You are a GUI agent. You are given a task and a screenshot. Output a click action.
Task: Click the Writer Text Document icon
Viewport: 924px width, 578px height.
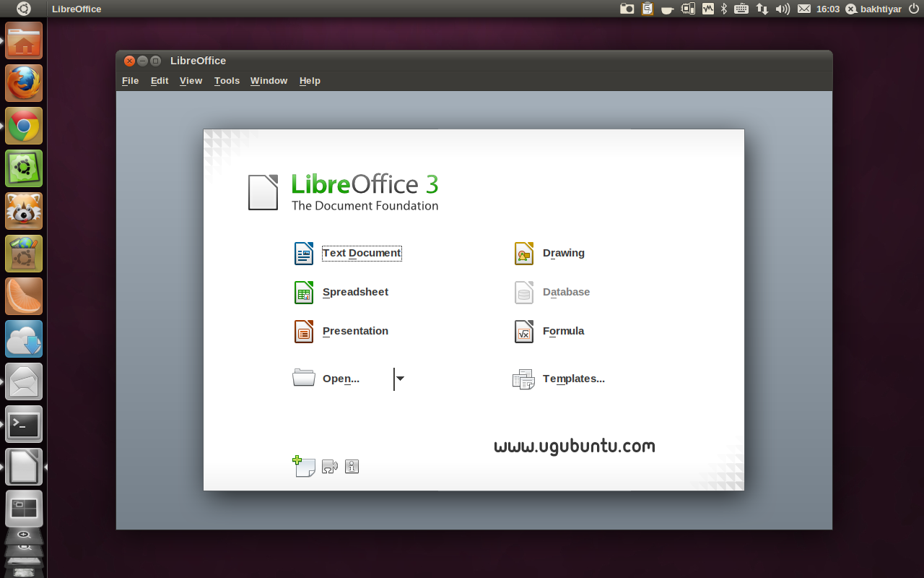304,254
